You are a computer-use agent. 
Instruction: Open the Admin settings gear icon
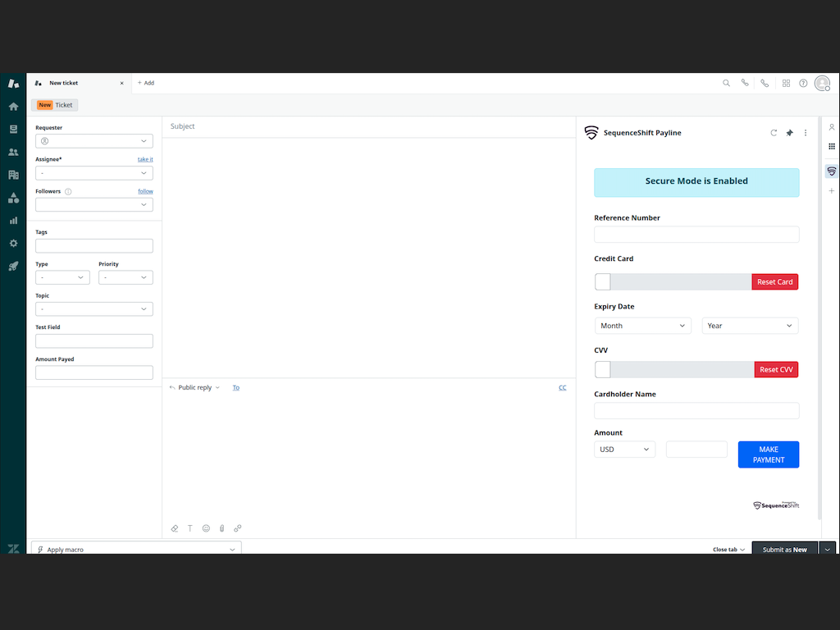[x=12, y=243]
